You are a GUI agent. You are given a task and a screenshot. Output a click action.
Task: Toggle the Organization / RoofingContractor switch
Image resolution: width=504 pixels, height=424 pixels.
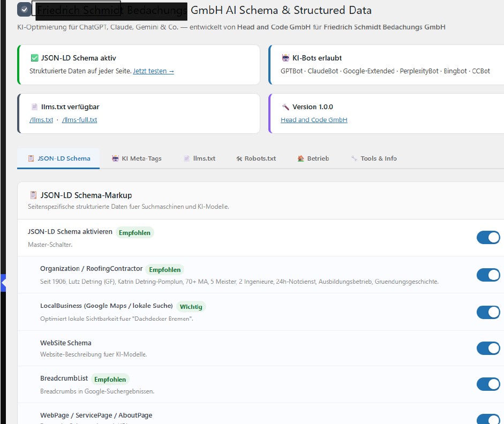coord(488,275)
